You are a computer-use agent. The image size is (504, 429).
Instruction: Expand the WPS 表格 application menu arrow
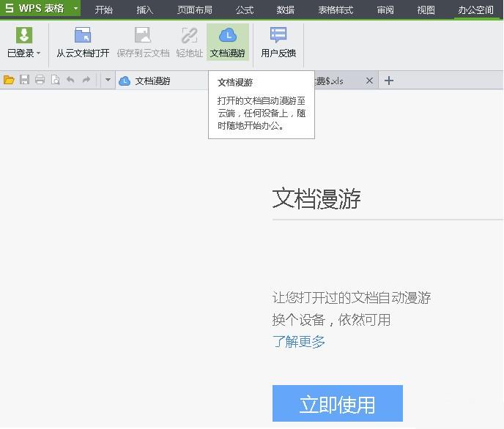tap(75, 9)
